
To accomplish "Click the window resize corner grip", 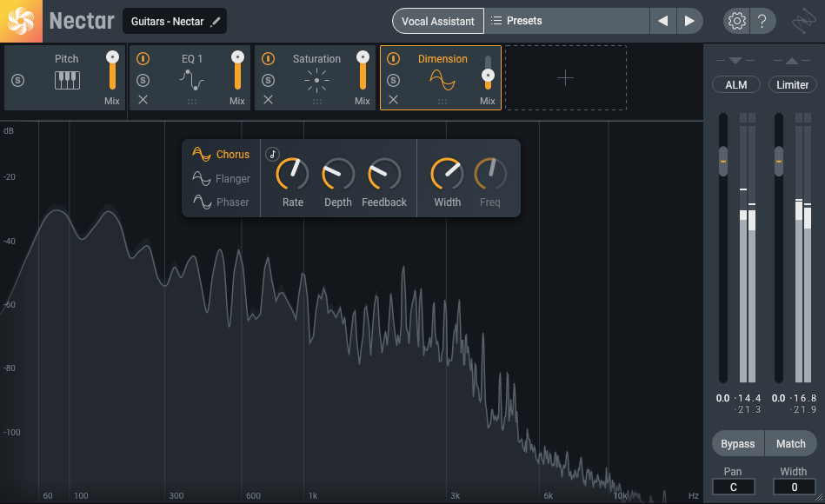I will tap(819, 498).
